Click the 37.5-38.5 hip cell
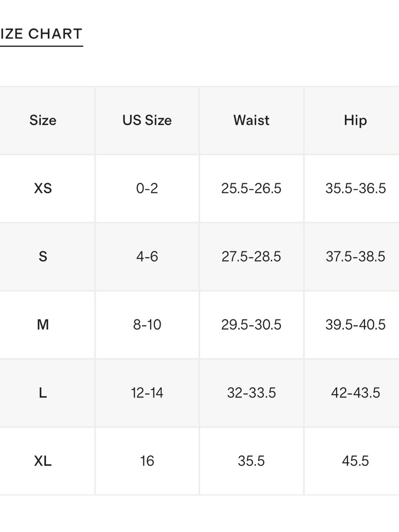 click(x=356, y=257)
